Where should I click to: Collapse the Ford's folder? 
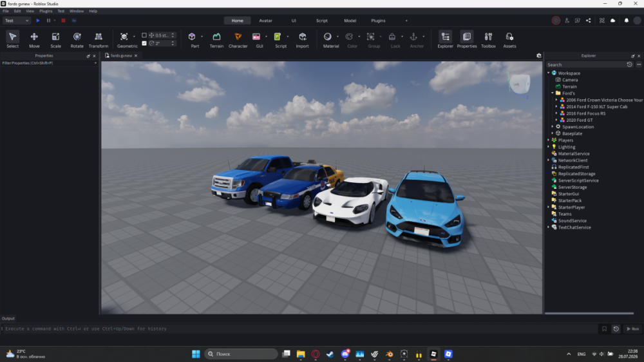coord(553,93)
